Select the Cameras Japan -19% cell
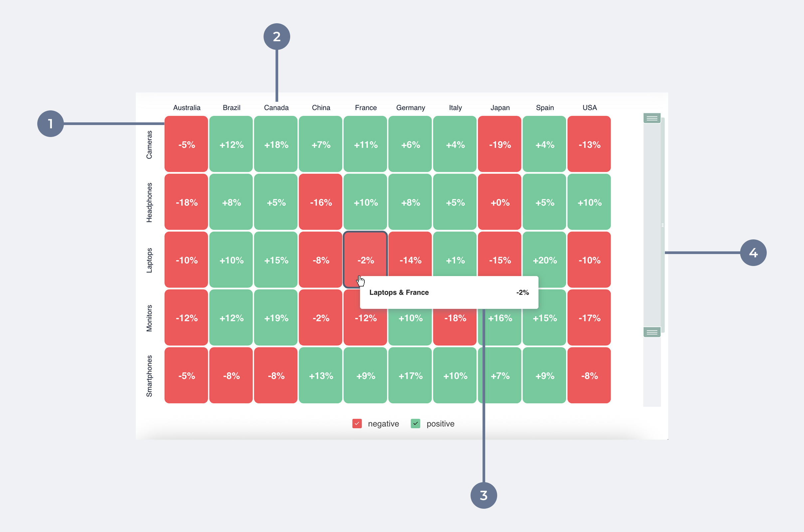The image size is (804, 532). click(x=500, y=144)
